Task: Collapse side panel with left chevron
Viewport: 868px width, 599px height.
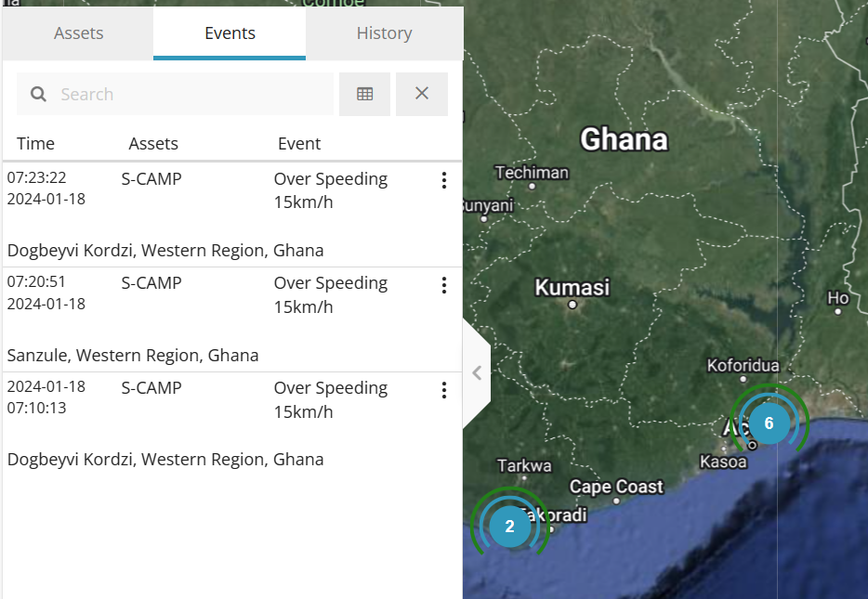Action: [x=477, y=373]
